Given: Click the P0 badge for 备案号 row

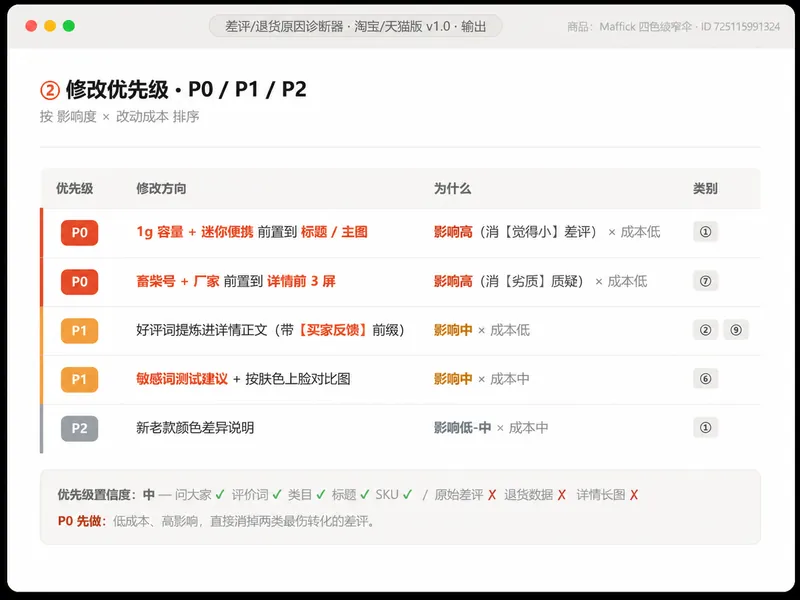Looking at the screenshot, I should [x=79, y=282].
